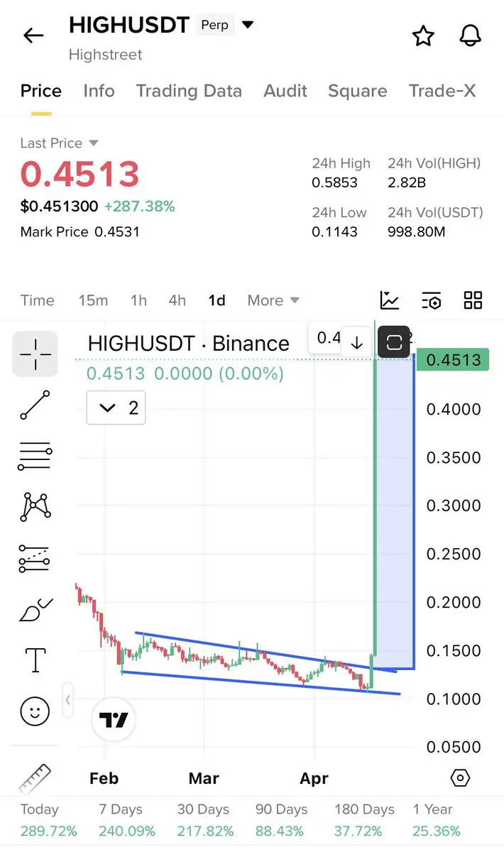Tap the fullscreen chart button
Screen dimensions: 504x852
click(x=394, y=343)
